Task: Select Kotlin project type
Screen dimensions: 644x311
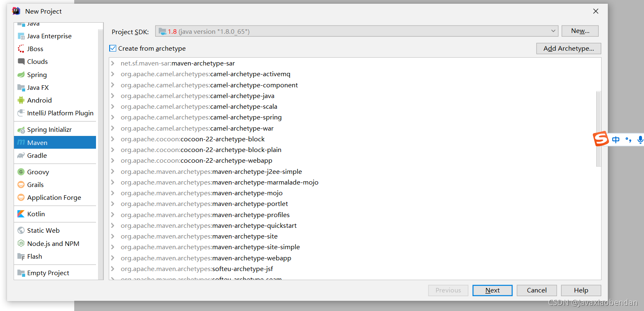Action: 55,214
